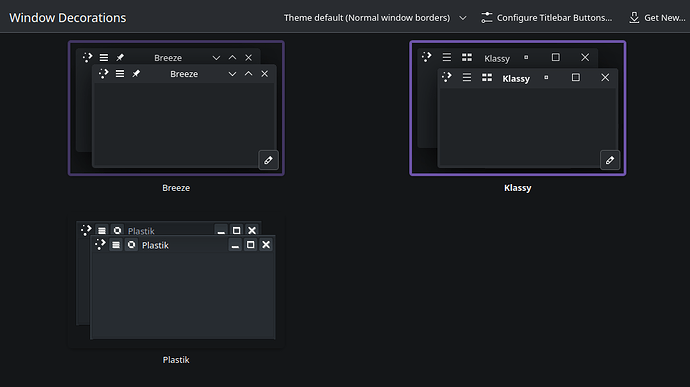Click the Klassy label under preview

point(518,188)
